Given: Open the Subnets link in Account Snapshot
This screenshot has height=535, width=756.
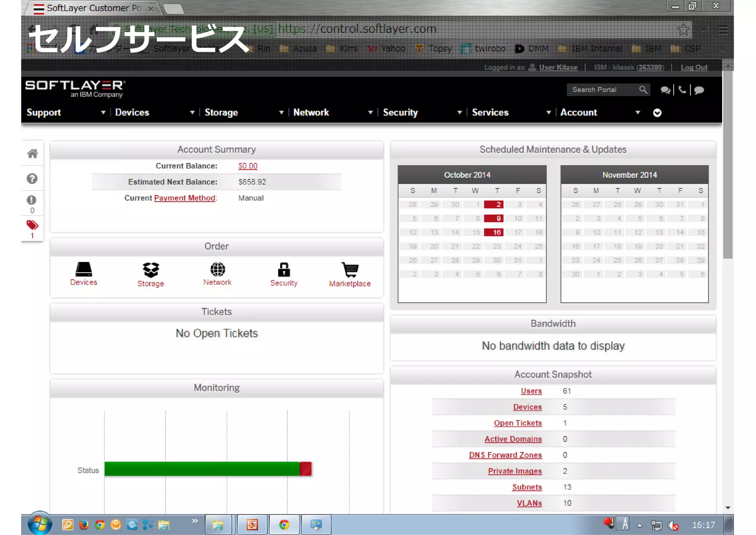Looking at the screenshot, I should coord(527,487).
